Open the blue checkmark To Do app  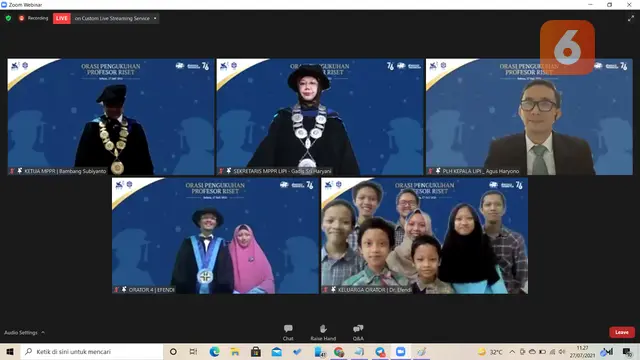[x=297, y=351]
